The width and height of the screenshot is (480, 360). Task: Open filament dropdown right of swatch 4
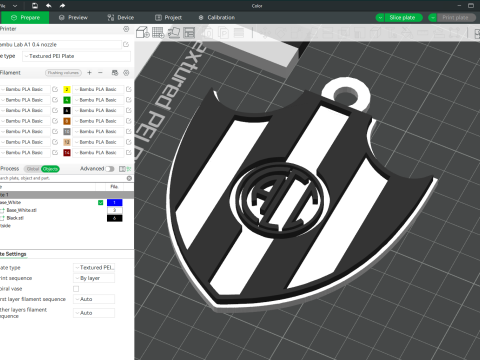[99, 100]
